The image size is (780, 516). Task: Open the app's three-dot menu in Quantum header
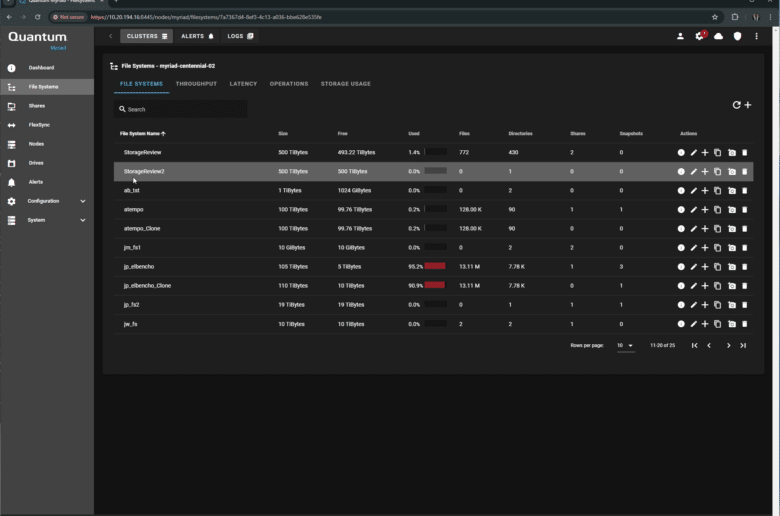756,36
